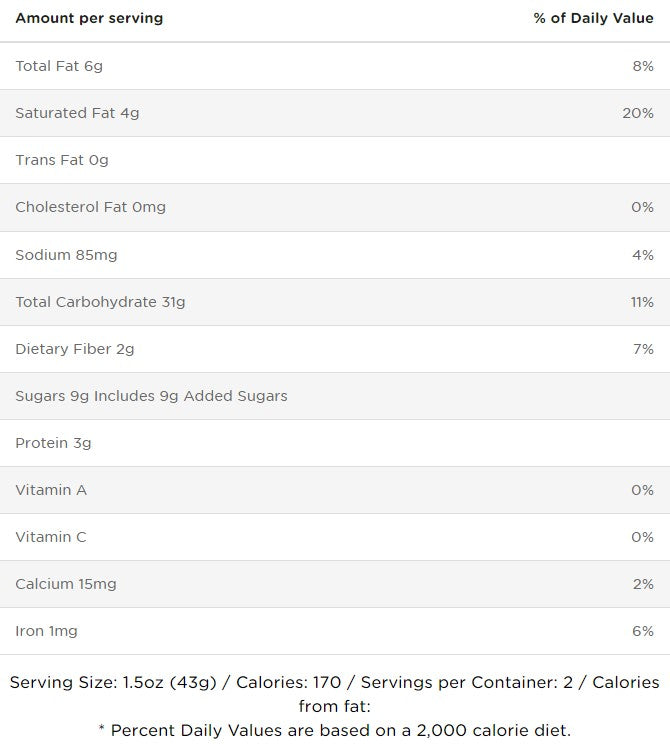Click the Saturated Fat 4g label
The width and height of the screenshot is (670, 750).
(x=77, y=113)
